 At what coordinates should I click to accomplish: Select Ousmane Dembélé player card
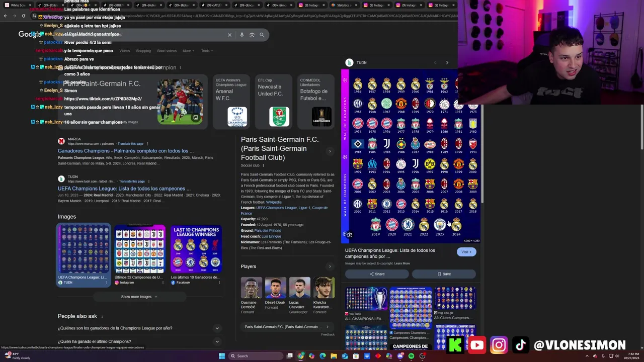(251, 296)
